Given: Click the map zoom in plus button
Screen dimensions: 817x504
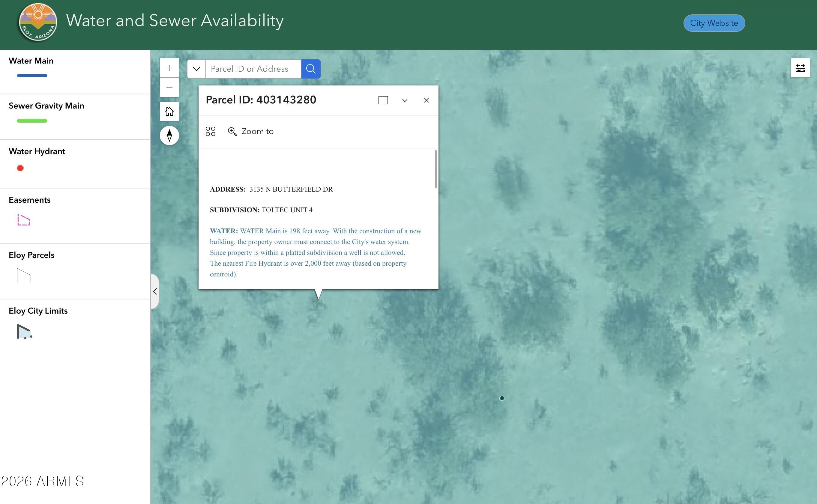Looking at the screenshot, I should 169,68.
